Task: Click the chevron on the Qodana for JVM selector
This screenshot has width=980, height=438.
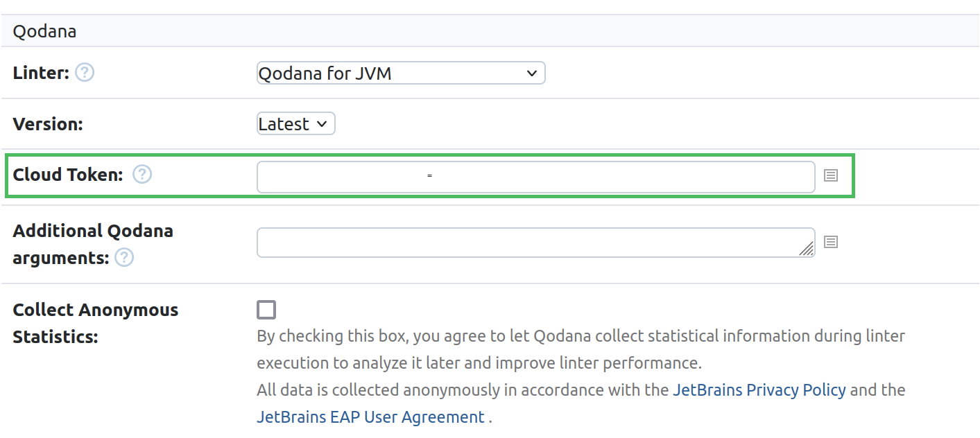Action: [x=532, y=73]
